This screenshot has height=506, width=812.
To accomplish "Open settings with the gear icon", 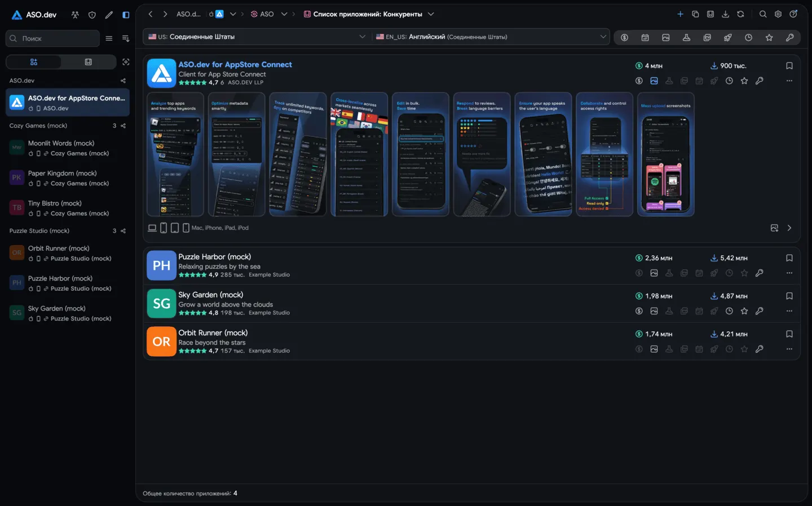I will click(x=778, y=14).
